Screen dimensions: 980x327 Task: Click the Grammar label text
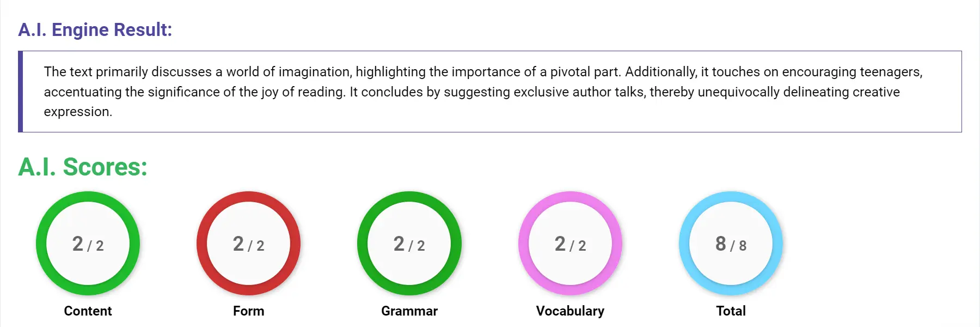coord(409,311)
